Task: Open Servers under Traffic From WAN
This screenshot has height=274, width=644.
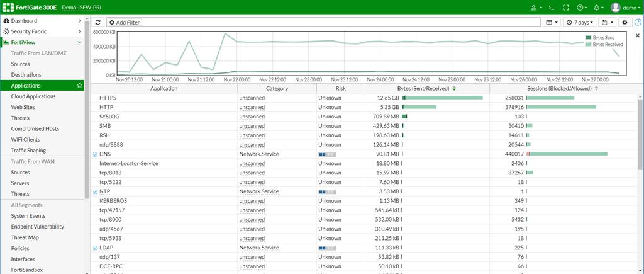Action: coord(20,183)
